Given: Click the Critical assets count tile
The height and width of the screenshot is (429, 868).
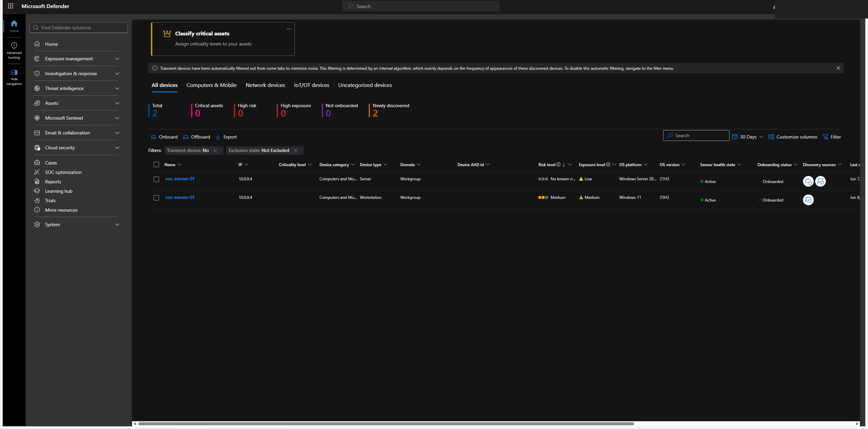Looking at the screenshot, I should 208,110.
